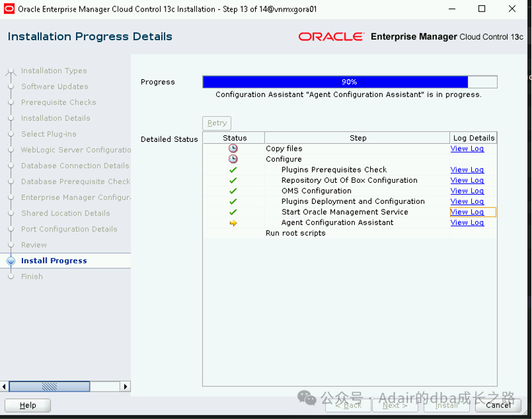Click the Agent Configuration Assistant row text

[x=337, y=222]
